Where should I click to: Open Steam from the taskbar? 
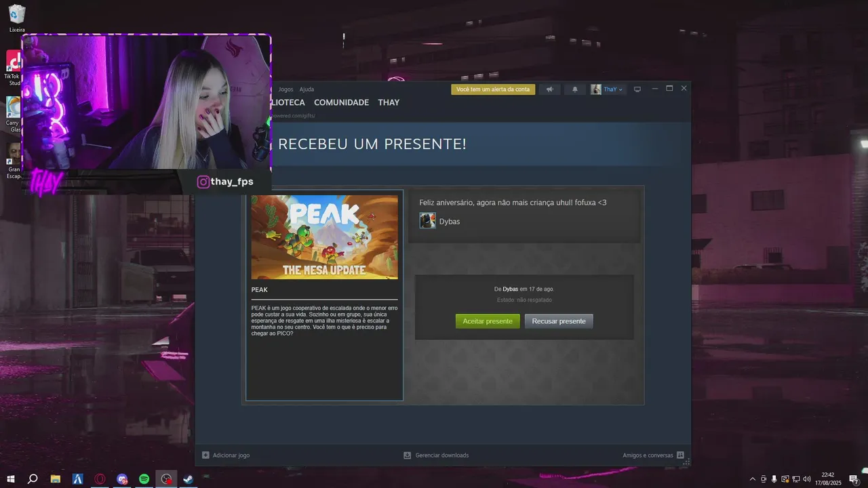point(188,479)
